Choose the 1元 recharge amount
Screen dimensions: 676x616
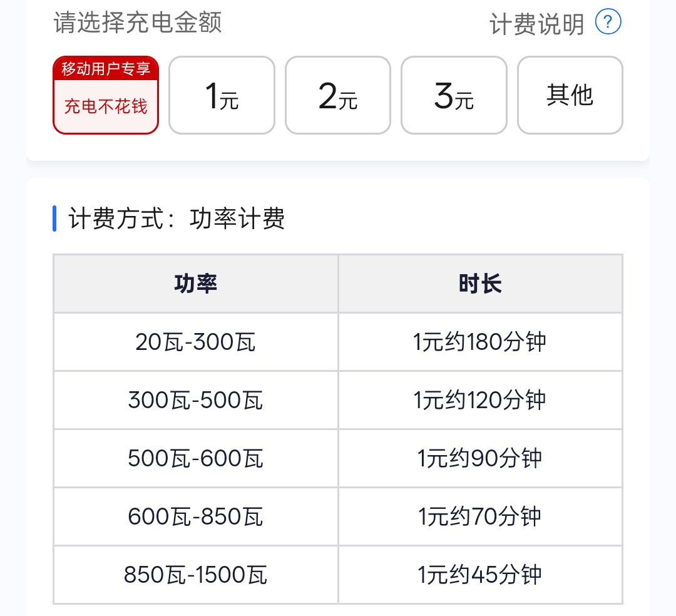(x=222, y=95)
